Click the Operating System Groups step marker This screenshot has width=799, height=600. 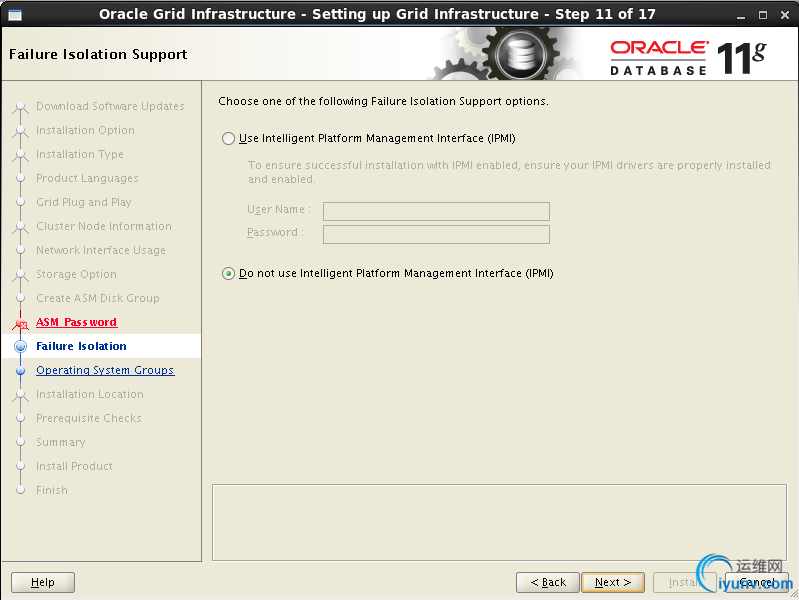pyautogui.click(x=20, y=371)
